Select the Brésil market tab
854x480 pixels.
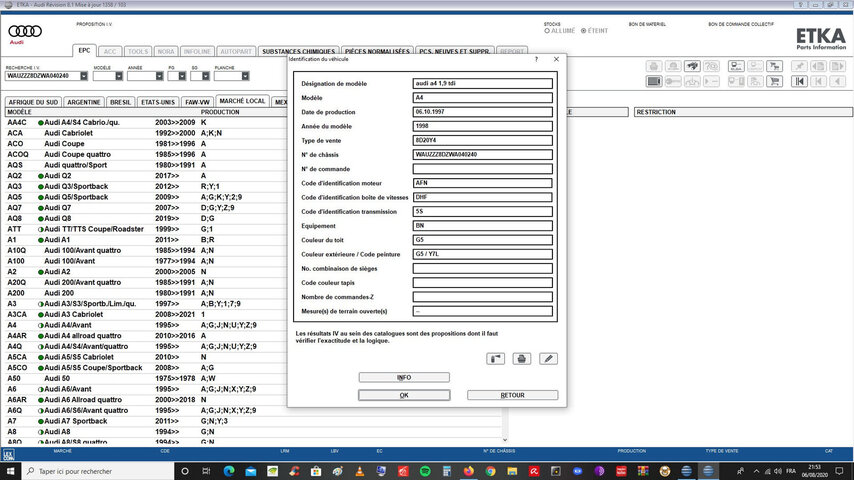click(x=120, y=102)
